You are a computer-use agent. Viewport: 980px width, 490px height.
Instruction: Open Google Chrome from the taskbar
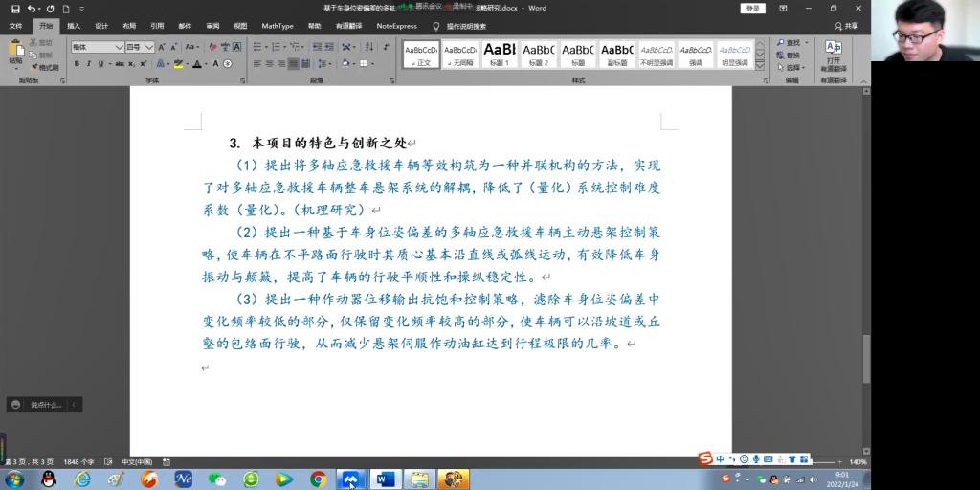(319, 479)
